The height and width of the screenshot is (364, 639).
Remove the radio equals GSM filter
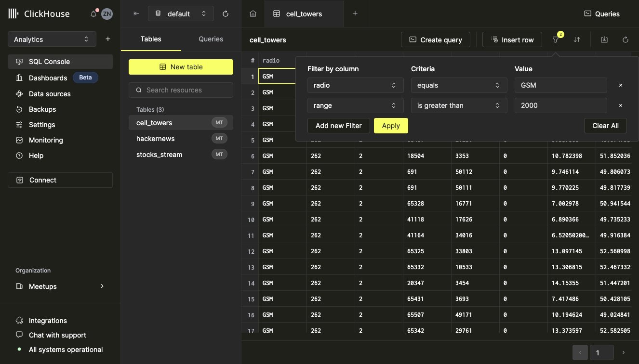(621, 85)
